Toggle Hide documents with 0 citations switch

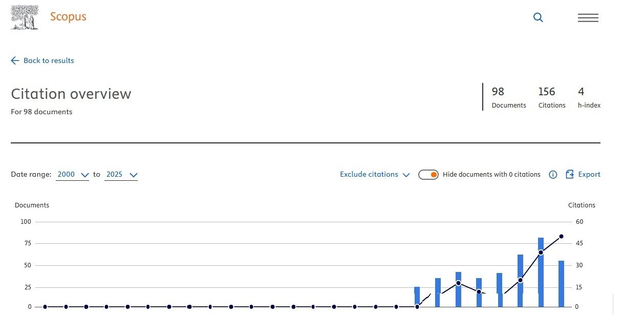428,175
